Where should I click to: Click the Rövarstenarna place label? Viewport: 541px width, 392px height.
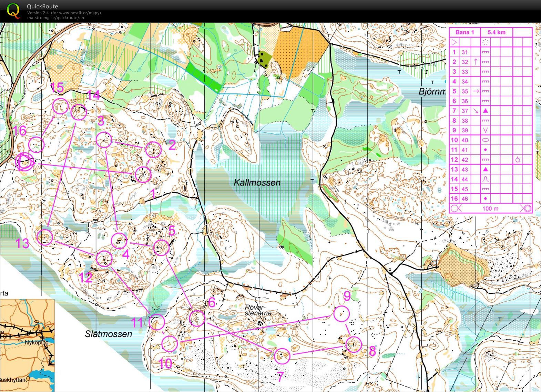click(x=258, y=310)
